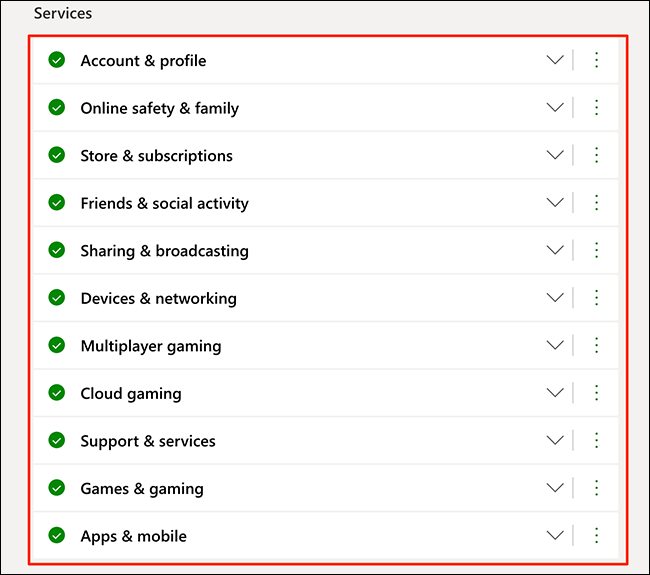
Task: Open the three-dot menu for Store & subscriptions
Action: (597, 155)
